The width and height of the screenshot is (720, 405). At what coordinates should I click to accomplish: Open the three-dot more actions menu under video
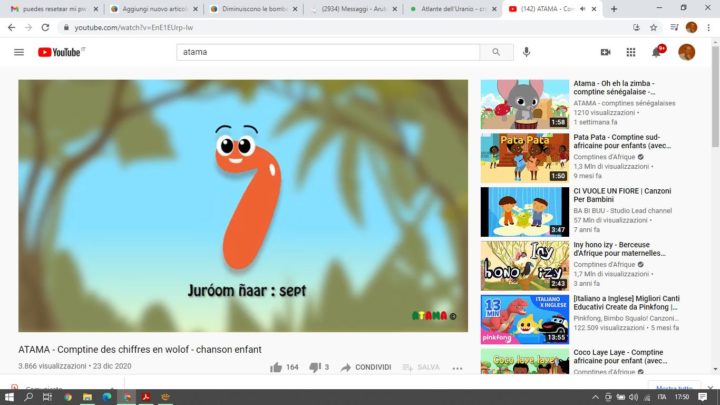pos(458,367)
